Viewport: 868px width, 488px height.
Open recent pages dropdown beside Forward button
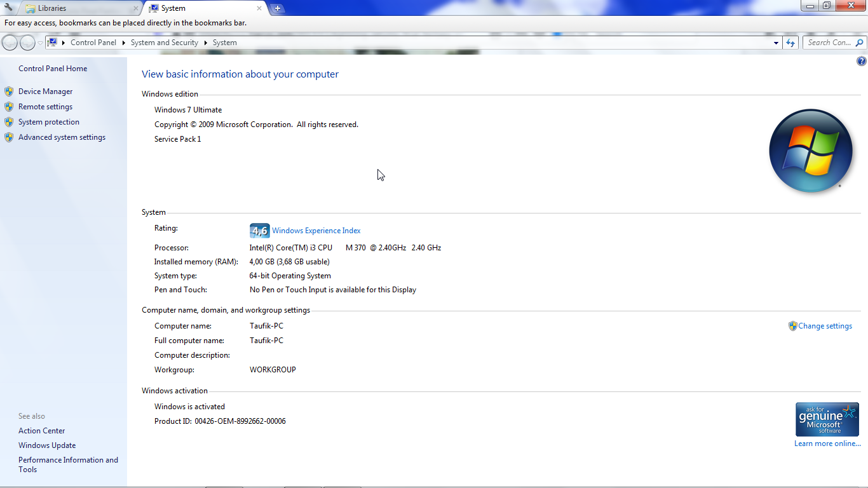pyautogui.click(x=40, y=43)
